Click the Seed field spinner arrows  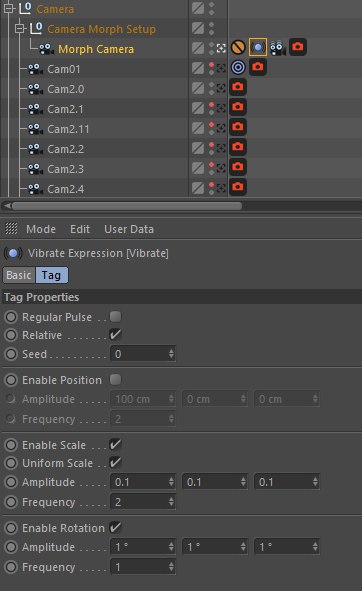pos(171,354)
